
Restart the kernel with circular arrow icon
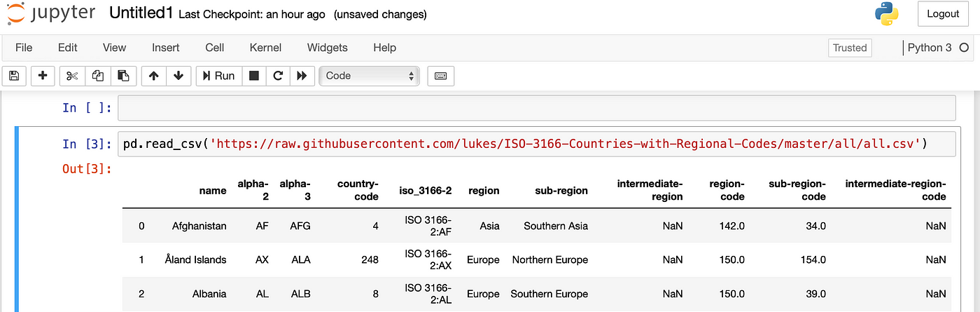(x=278, y=76)
